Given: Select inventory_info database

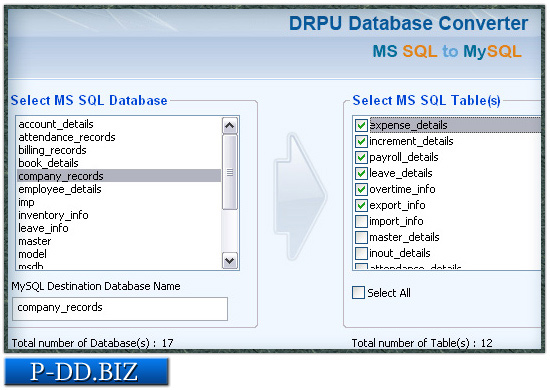Looking at the screenshot, I should coord(119,215).
